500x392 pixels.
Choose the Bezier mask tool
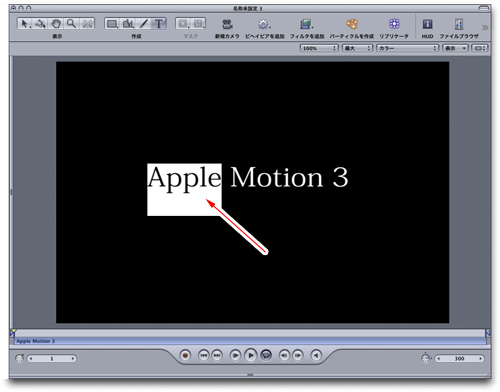pyautogui.click(x=198, y=24)
